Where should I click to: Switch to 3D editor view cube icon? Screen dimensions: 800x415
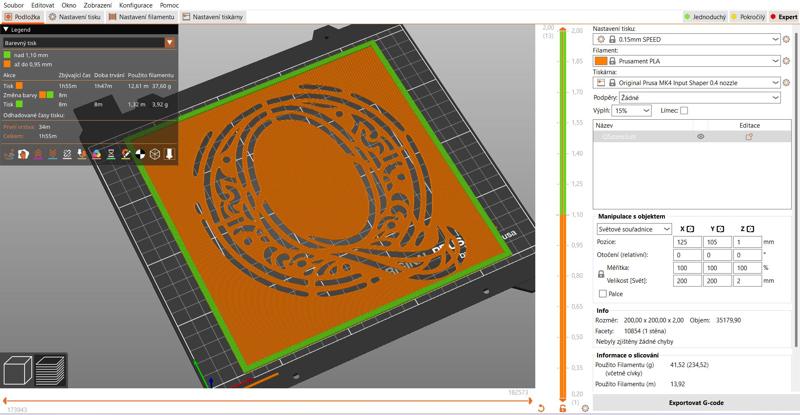point(17,370)
